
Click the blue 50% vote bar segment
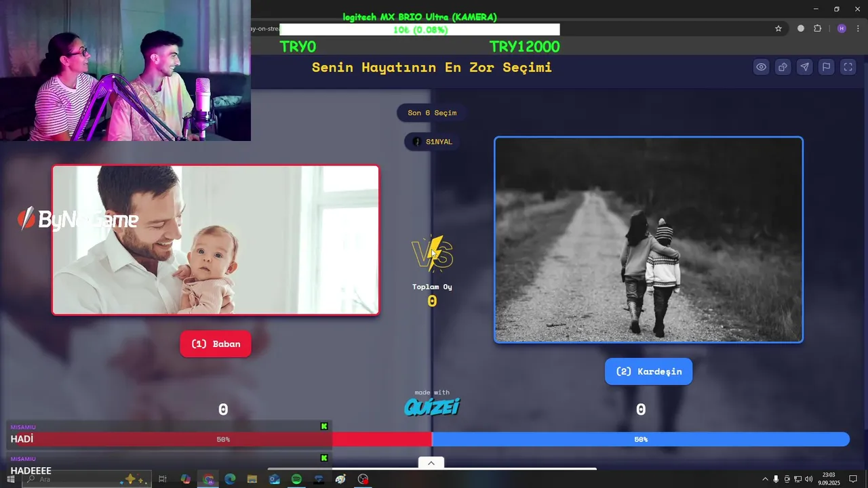(x=641, y=439)
